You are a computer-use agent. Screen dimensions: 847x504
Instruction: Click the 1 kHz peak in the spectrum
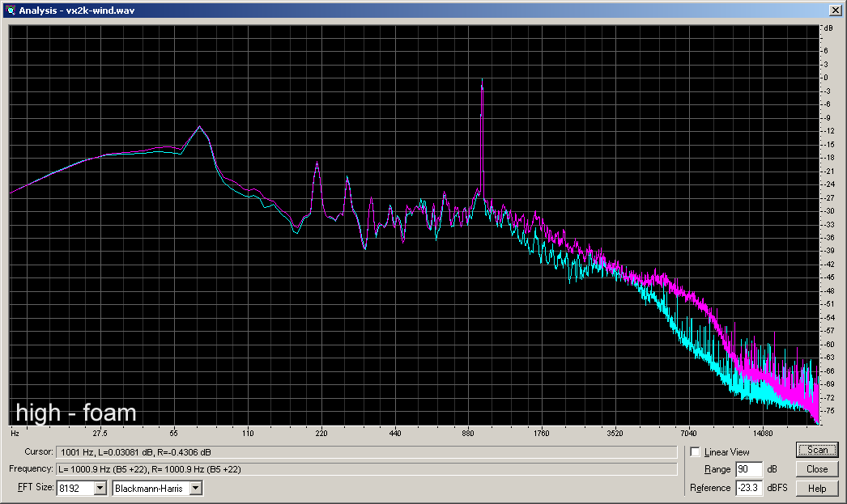point(482,81)
